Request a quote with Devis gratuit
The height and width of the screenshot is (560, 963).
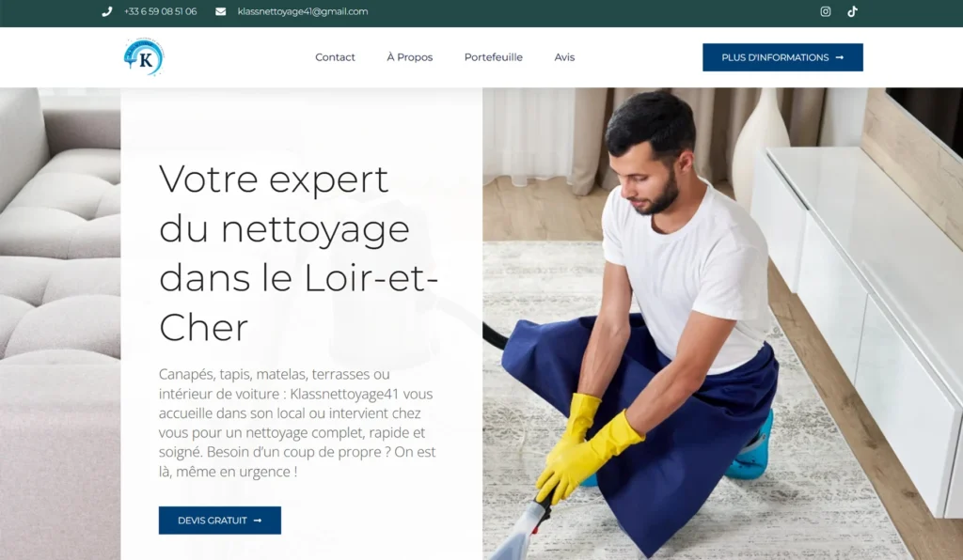[220, 521]
